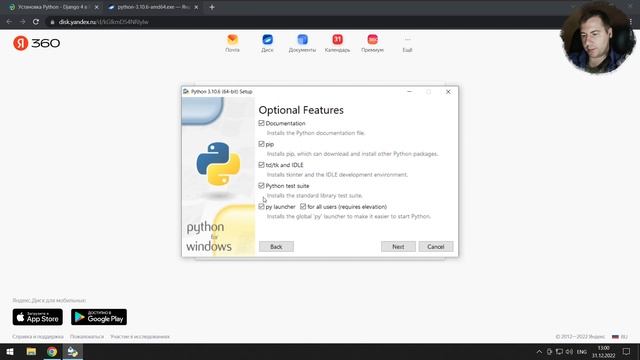The height and width of the screenshot is (360, 640).
Task: Go forward in browser history
Action: [22, 22]
